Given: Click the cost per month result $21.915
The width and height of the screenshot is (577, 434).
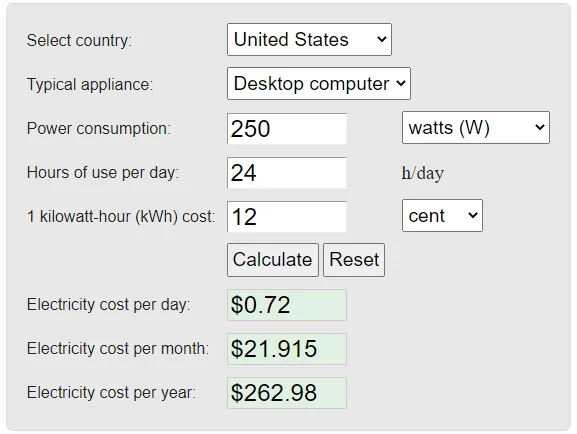Looking at the screenshot, I should point(287,349).
